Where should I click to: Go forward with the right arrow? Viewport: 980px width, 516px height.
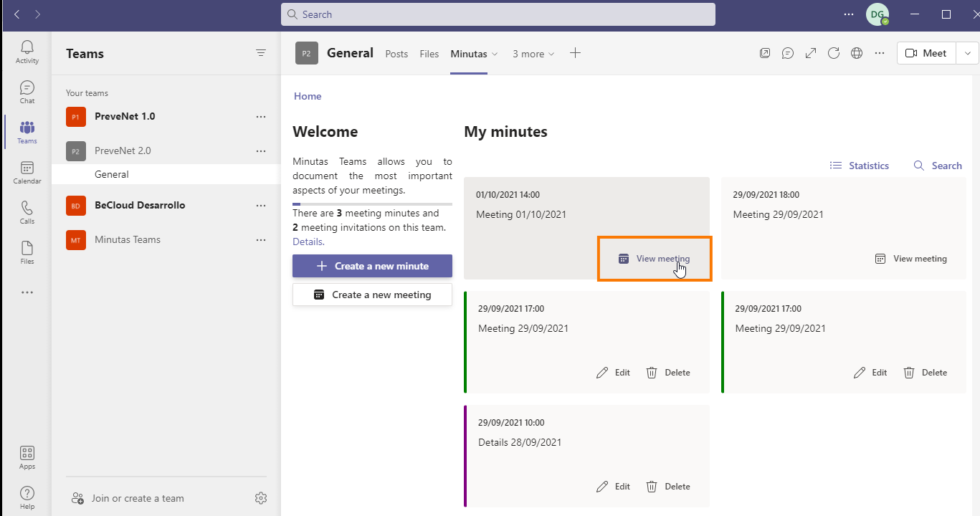coord(37,14)
